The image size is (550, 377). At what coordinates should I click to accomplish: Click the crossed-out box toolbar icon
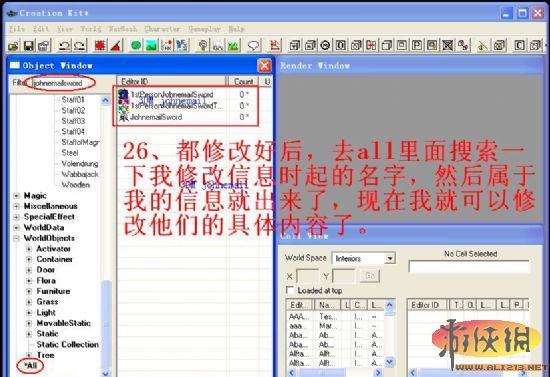448,45
